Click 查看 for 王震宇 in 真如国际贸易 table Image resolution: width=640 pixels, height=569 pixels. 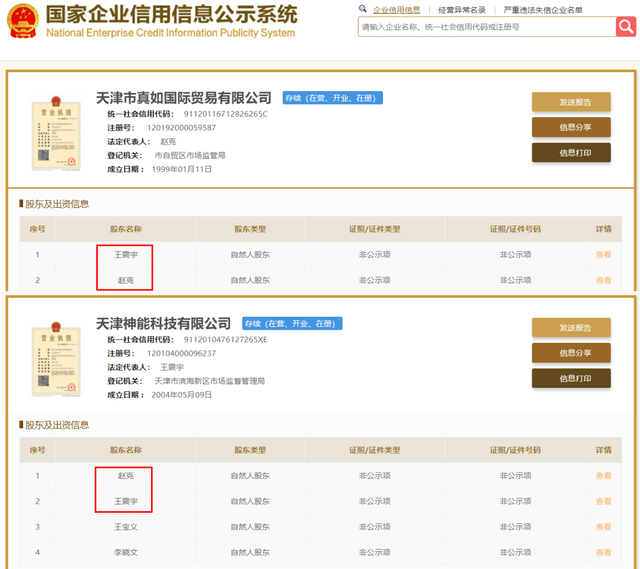click(603, 255)
